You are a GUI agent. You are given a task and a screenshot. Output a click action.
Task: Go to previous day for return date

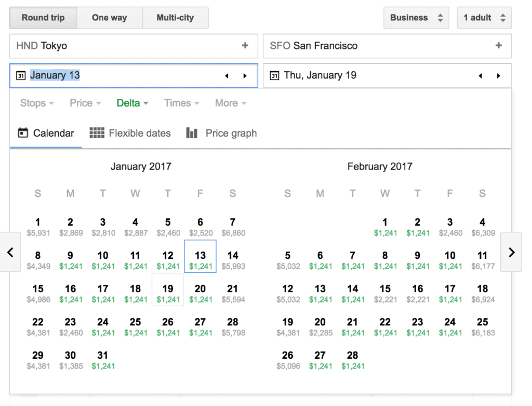pyautogui.click(x=480, y=76)
